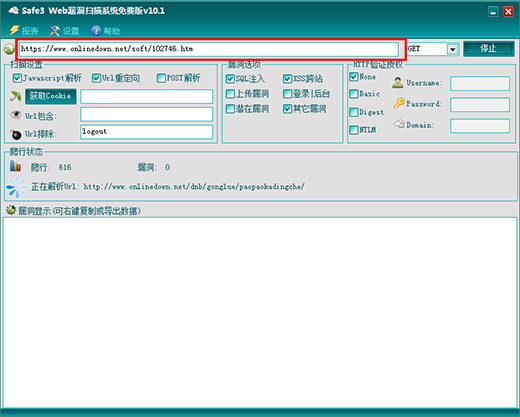Click the URL address input field
Viewport: 520px width, 417px height.
(209, 49)
